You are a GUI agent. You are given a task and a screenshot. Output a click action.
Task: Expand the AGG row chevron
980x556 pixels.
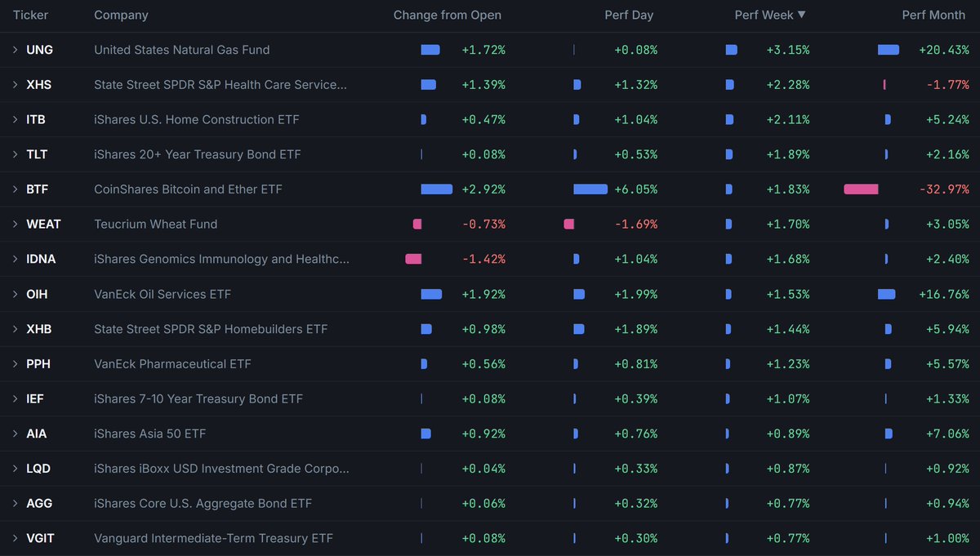15,504
